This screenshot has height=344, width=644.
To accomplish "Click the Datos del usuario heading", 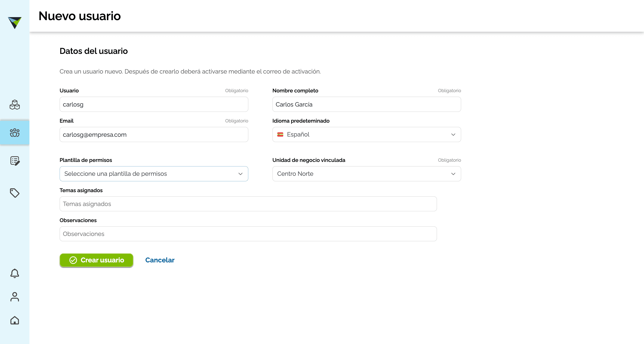I will [x=94, y=51].
